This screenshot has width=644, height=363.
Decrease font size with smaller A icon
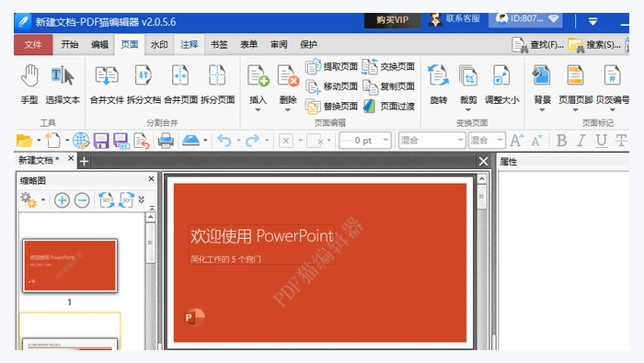536,142
